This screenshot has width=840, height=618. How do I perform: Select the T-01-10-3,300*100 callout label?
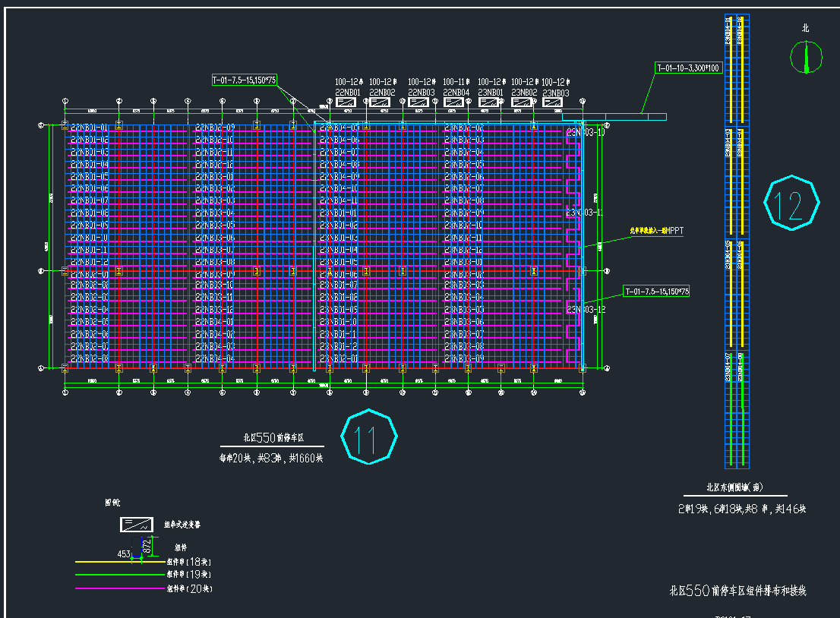688,68
